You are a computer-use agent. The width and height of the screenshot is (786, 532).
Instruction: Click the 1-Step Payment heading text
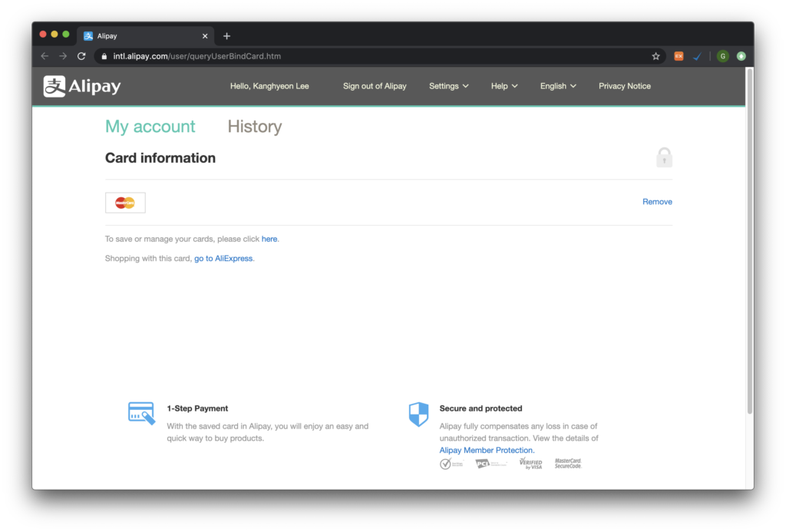click(197, 408)
